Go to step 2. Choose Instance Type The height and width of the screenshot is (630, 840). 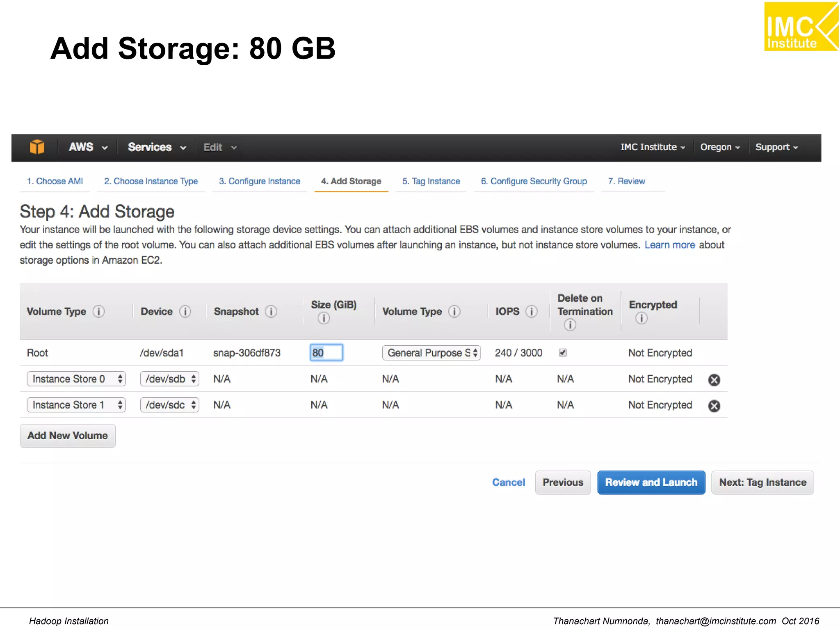click(x=151, y=181)
